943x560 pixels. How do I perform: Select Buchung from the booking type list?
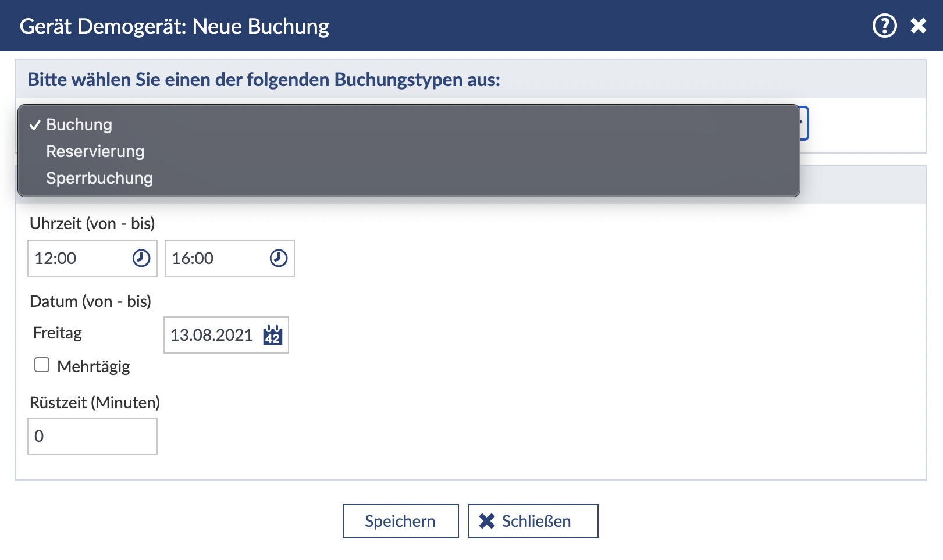click(x=79, y=124)
